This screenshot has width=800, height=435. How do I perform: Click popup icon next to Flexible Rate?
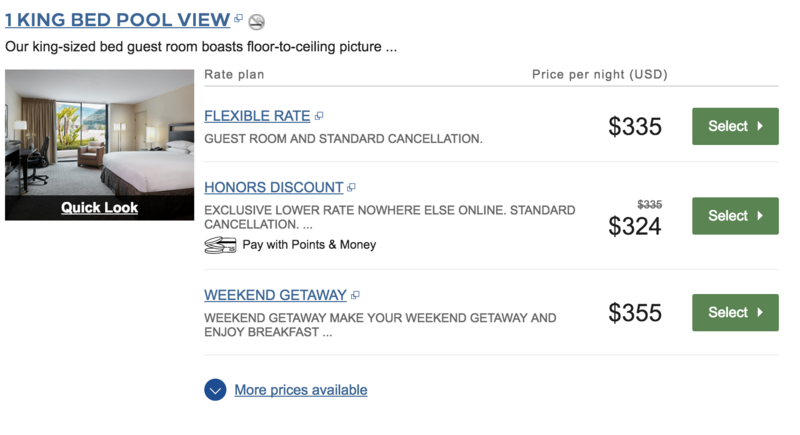pos(319,116)
